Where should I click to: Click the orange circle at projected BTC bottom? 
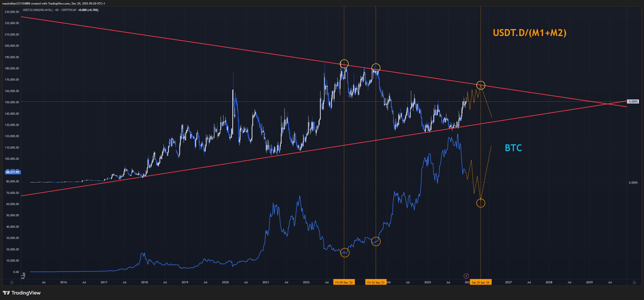[x=481, y=203]
